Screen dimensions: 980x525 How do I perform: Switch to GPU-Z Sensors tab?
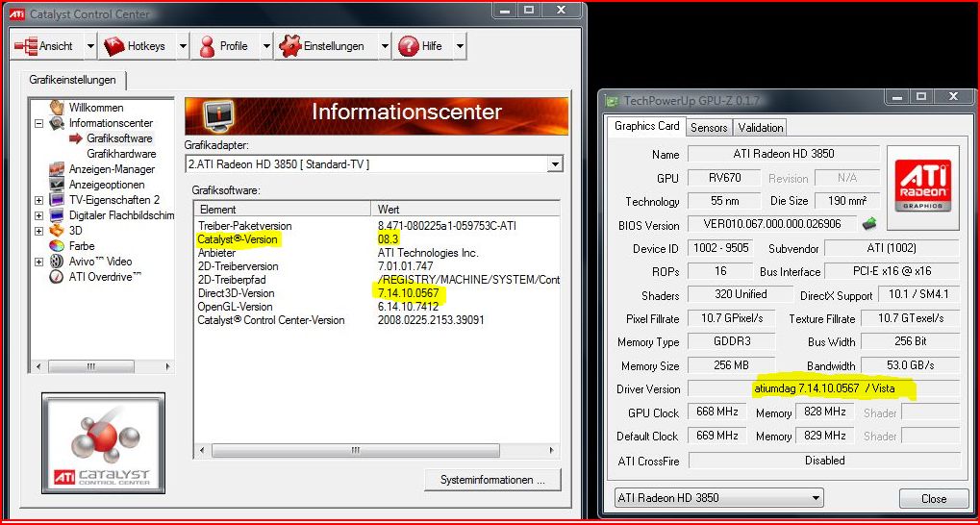[x=709, y=128]
